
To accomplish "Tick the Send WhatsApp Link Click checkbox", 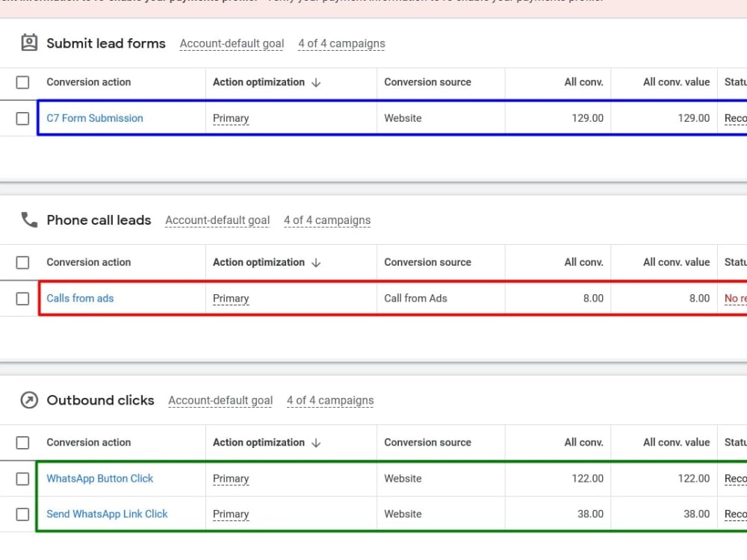I will (x=22, y=514).
